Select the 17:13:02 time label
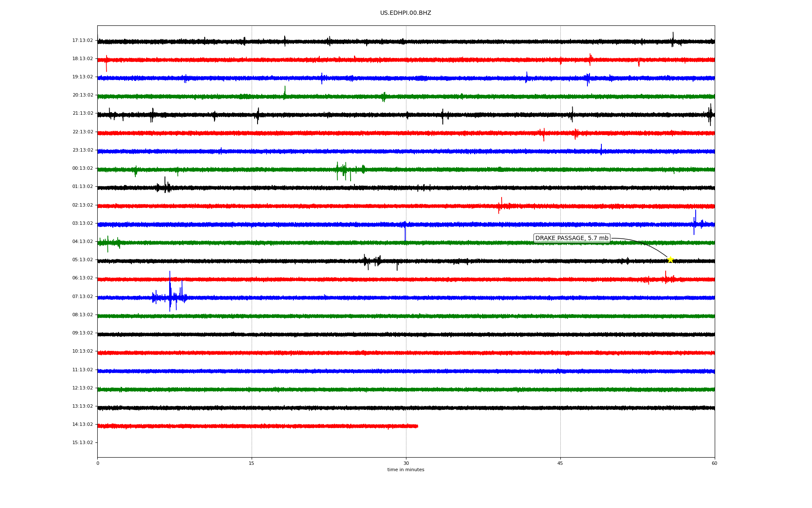The image size is (812, 508). [82, 41]
